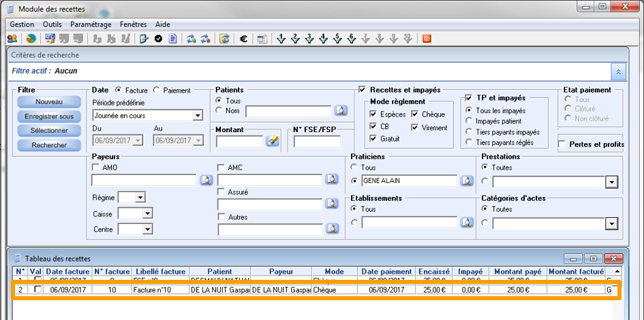Uncheck the Espèces payment mode checkbox
The width and height of the screenshot is (644, 320).
point(373,114)
